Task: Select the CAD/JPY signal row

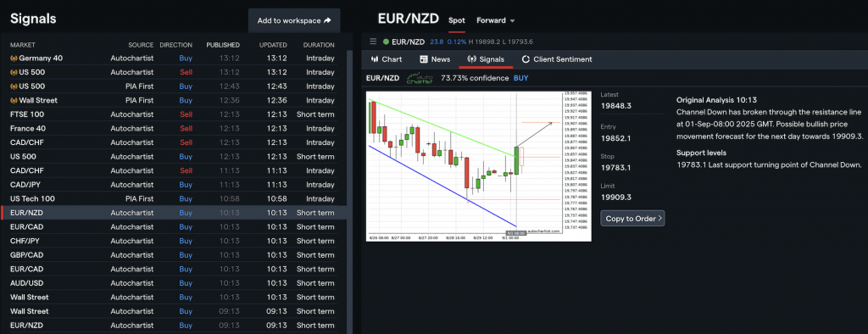Action: [172, 185]
